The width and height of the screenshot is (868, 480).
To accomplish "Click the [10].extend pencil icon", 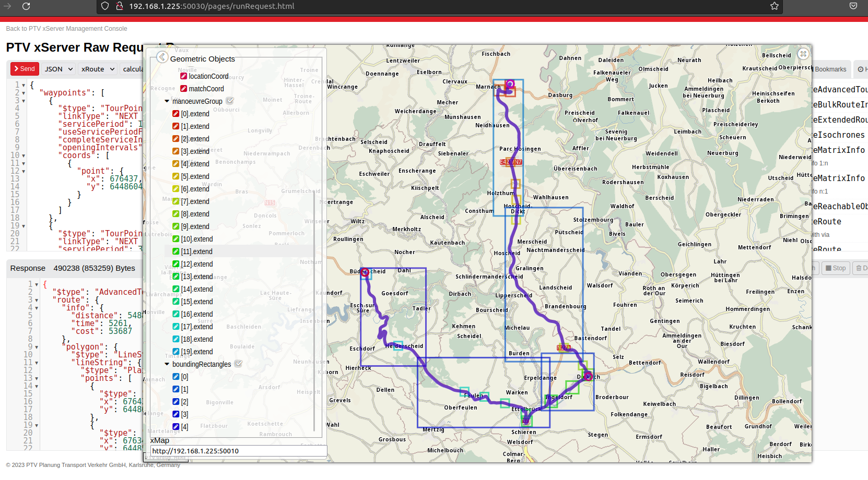I will (x=176, y=239).
